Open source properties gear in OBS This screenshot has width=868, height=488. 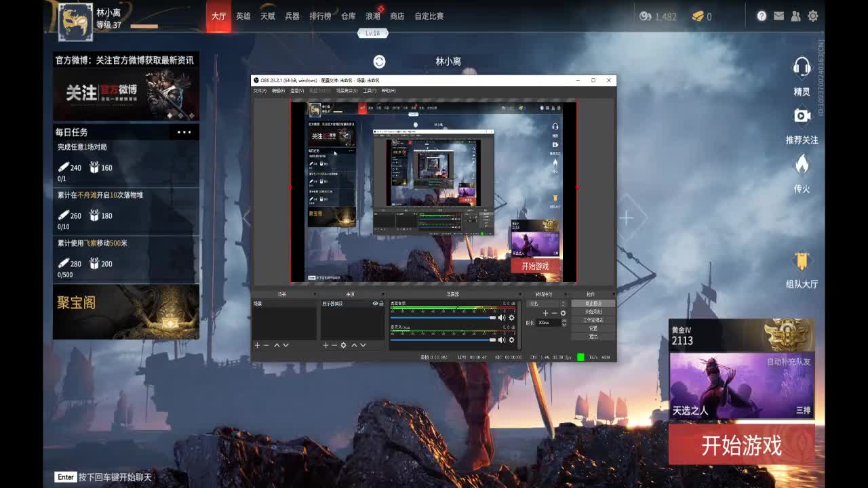(x=343, y=345)
